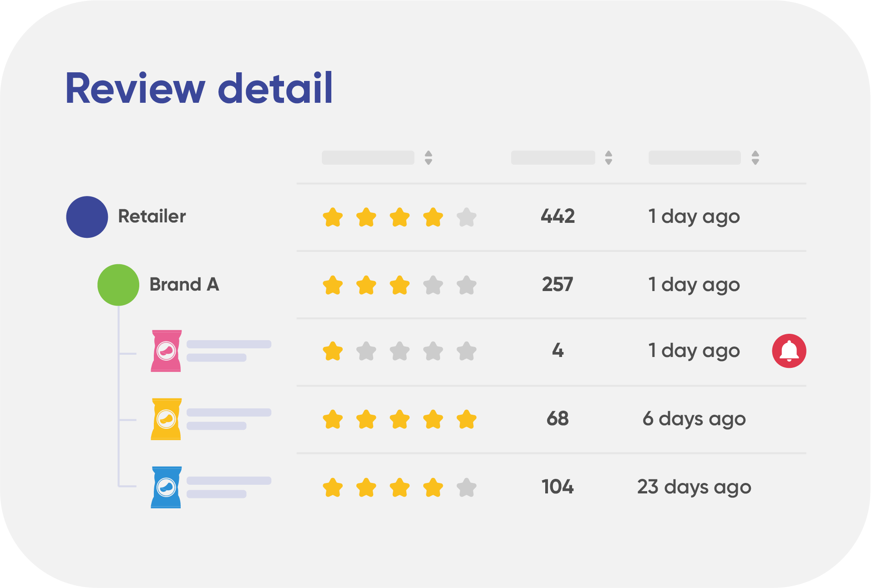Click the 257 review count for Brand A
872x588 pixels.
click(x=558, y=284)
